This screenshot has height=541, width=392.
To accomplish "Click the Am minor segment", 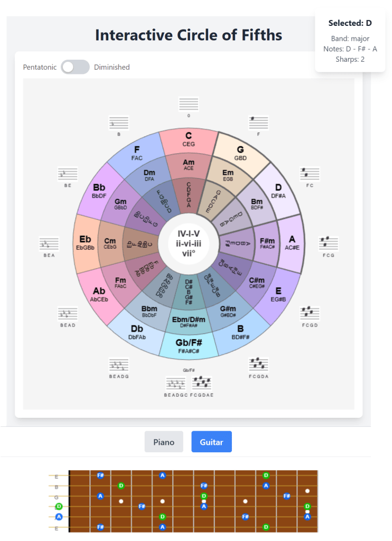I will coord(189,164).
